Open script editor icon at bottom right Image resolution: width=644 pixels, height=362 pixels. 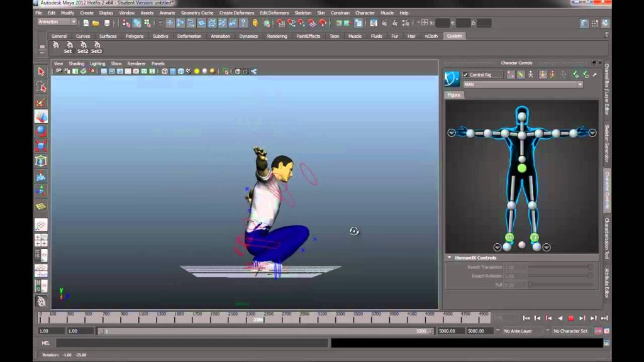pyautogui.click(x=607, y=343)
